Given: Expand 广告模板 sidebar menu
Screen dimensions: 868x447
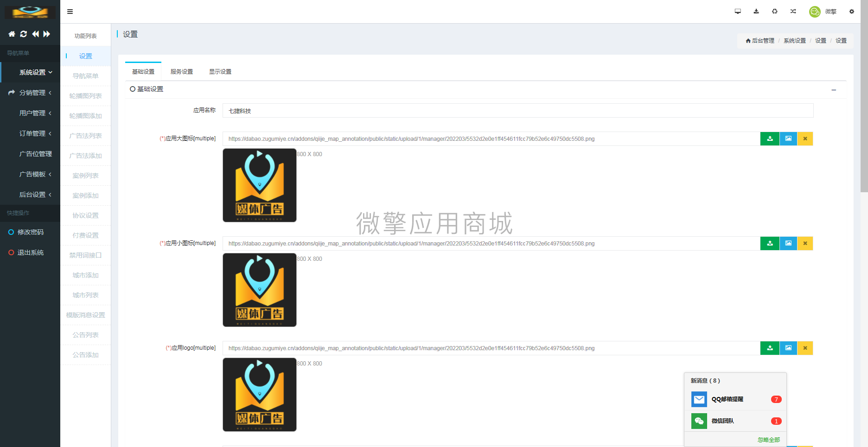Looking at the screenshot, I should click(x=30, y=174).
